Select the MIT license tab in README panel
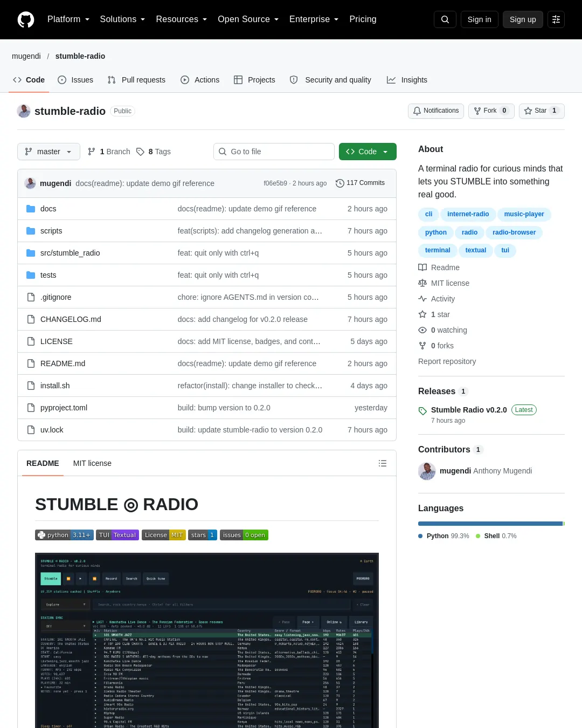 pyautogui.click(x=92, y=463)
